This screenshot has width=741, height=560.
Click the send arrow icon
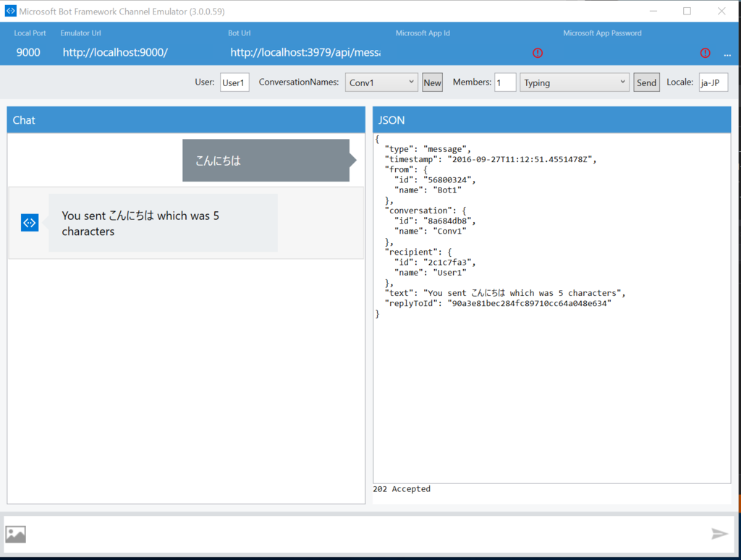click(719, 534)
